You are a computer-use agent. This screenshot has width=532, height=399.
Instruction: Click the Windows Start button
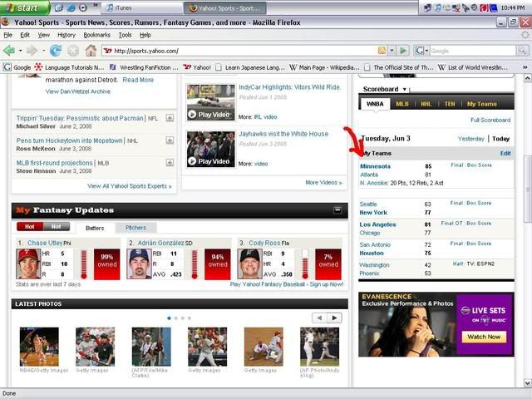25,7
